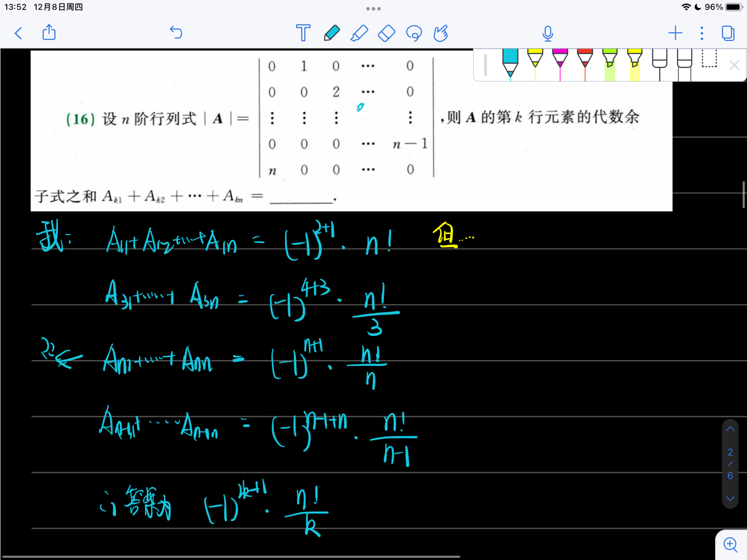Open the more options menu
747x560 pixels.
(702, 33)
